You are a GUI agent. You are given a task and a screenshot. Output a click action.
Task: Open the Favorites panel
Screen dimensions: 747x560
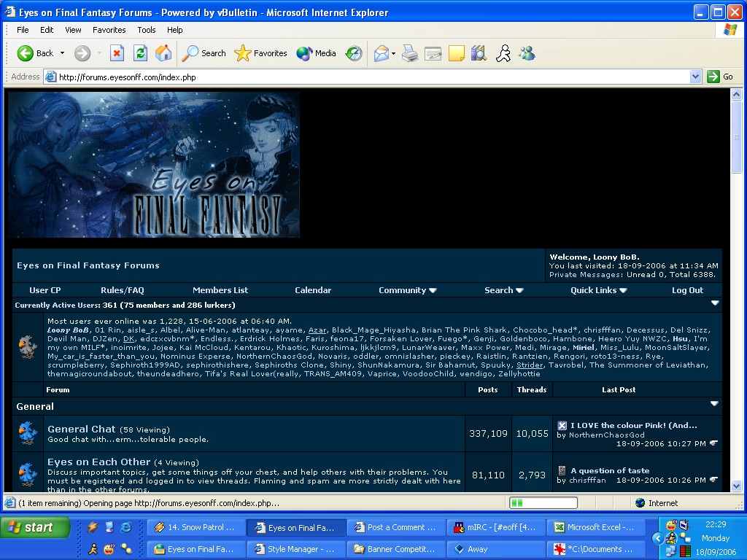click(x=261, y=53)
